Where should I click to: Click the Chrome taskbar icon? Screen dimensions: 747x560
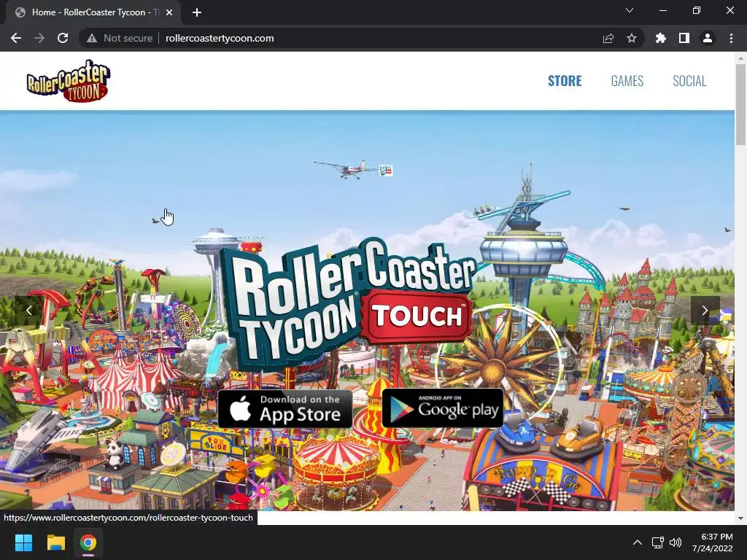(x=88, y=542)
